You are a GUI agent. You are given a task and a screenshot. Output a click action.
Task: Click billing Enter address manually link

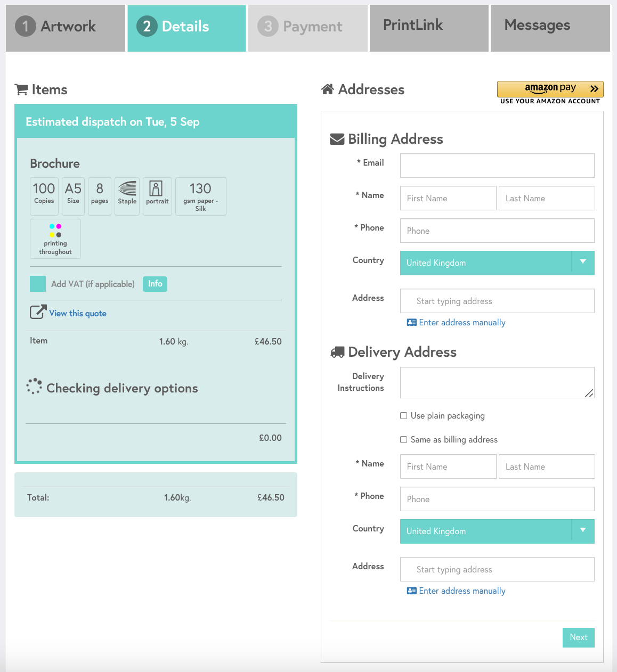pos(461,323)
